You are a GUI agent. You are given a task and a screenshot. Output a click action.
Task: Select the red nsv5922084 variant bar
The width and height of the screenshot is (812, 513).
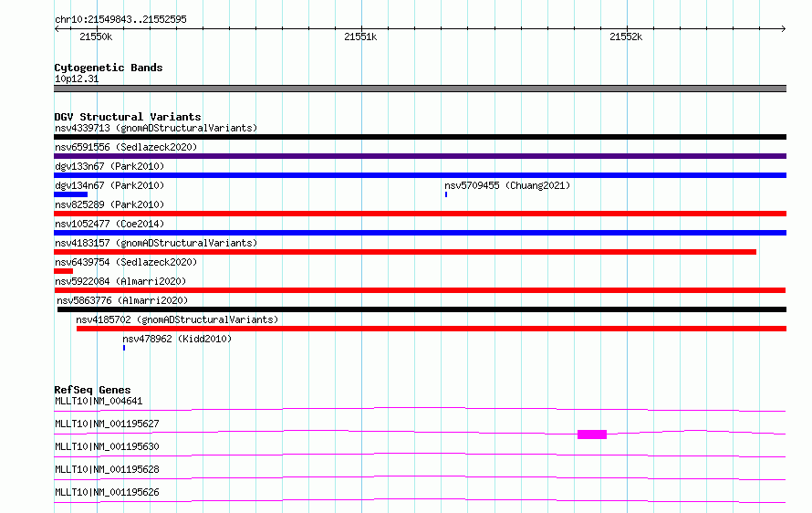420,290
